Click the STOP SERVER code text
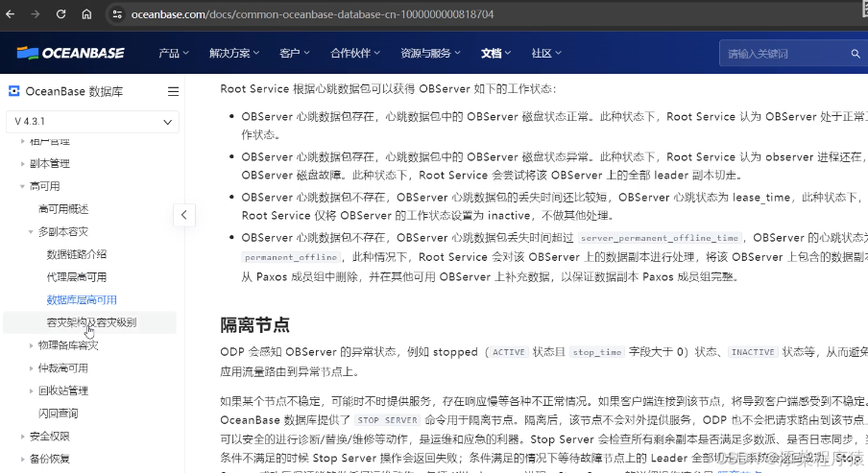The image size is (868, 473). [x=388, y=420]
